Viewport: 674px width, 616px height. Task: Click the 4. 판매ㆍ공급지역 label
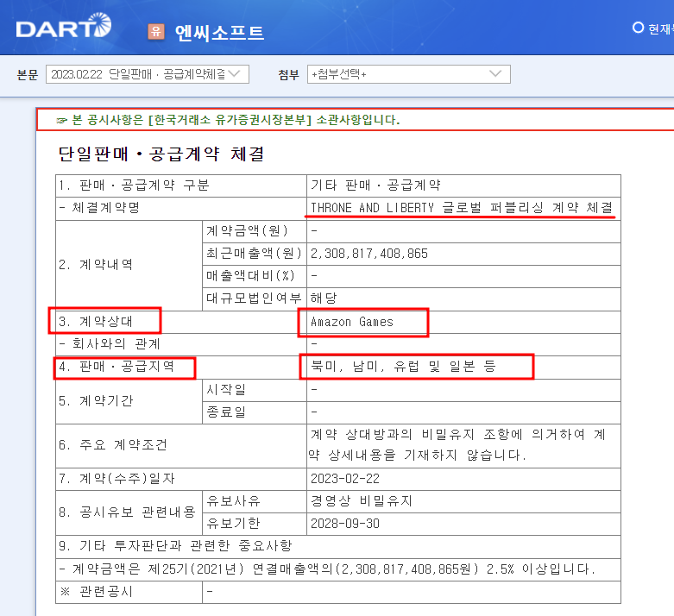pos(117,367)
